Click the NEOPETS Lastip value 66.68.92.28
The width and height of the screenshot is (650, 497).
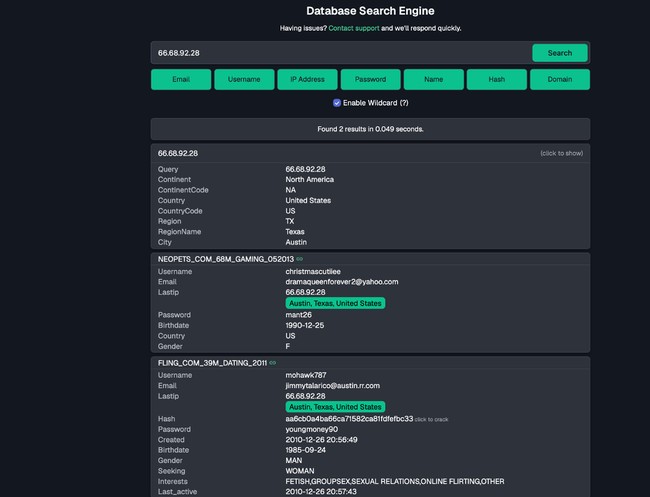click(305, 292)
